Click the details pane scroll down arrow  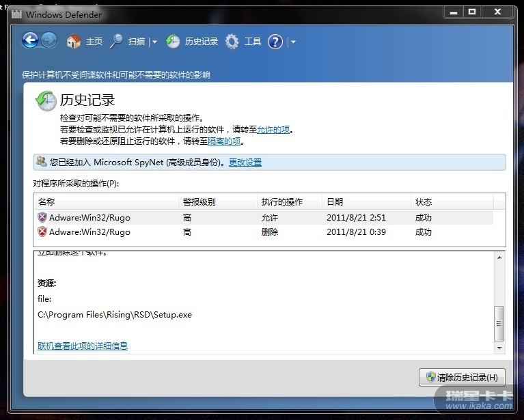pyautogui.click(x=499, y=348)
